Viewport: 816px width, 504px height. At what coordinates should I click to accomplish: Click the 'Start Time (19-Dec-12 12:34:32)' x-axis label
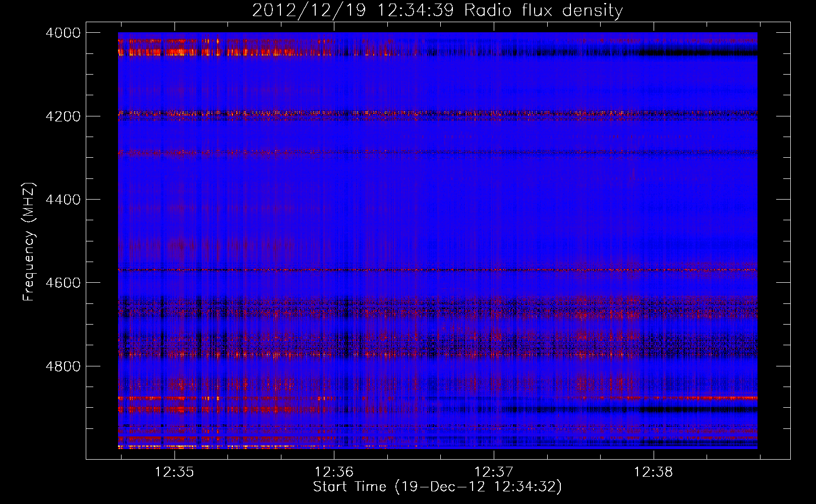pos(437,487)
